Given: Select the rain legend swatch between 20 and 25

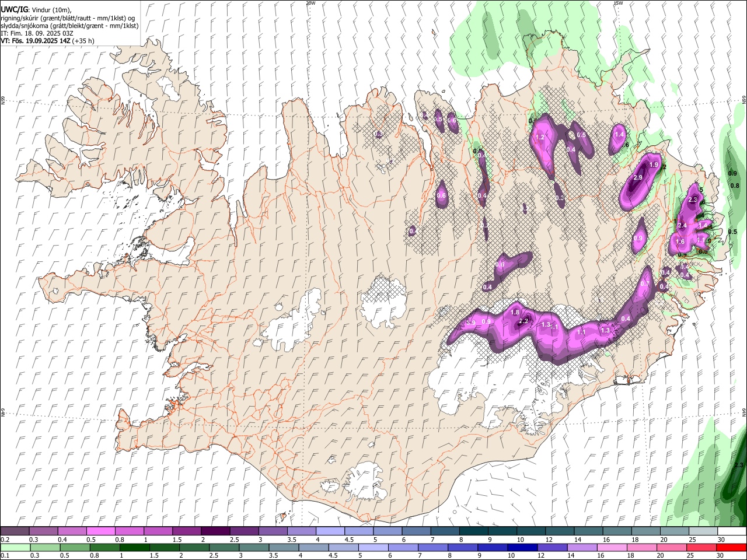Looking at the screenshot, I should [672, 547].
